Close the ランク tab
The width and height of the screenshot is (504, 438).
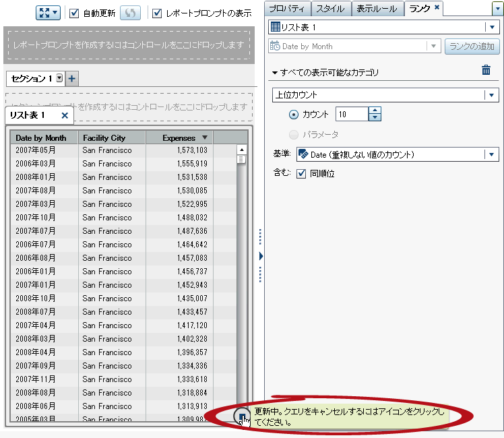[437, 7]
